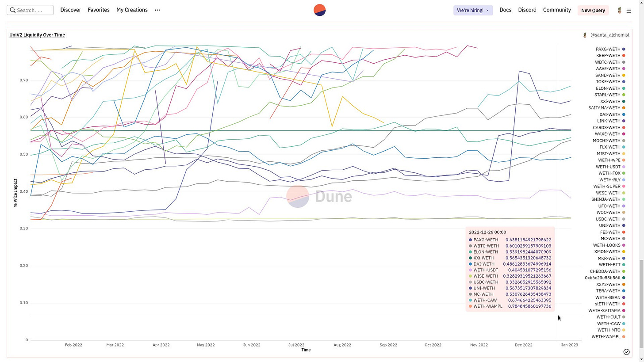Click the MOCHI-WETH legend entry
The height and width of the screenshot is (362, 644).
609,141
